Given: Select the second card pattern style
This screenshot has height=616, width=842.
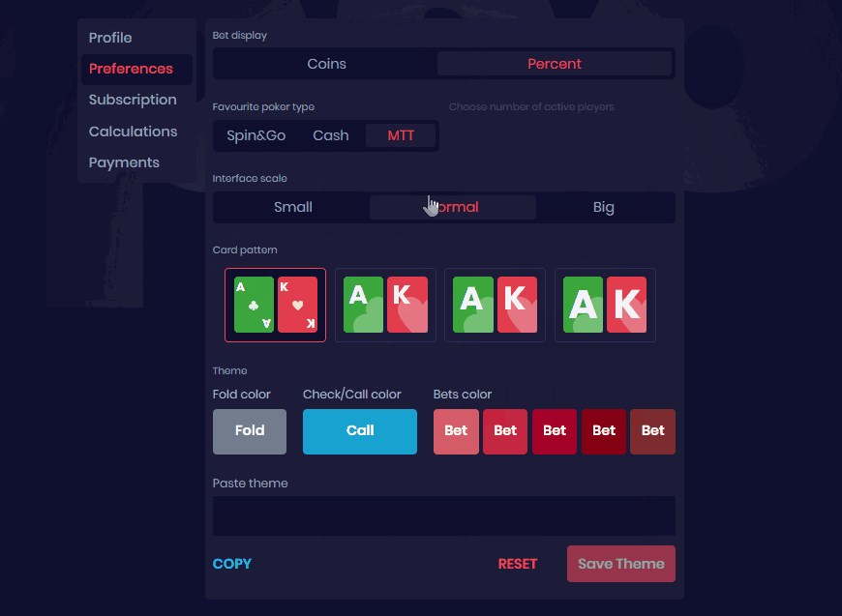Looking at the screenshot, I should (384, 305).
